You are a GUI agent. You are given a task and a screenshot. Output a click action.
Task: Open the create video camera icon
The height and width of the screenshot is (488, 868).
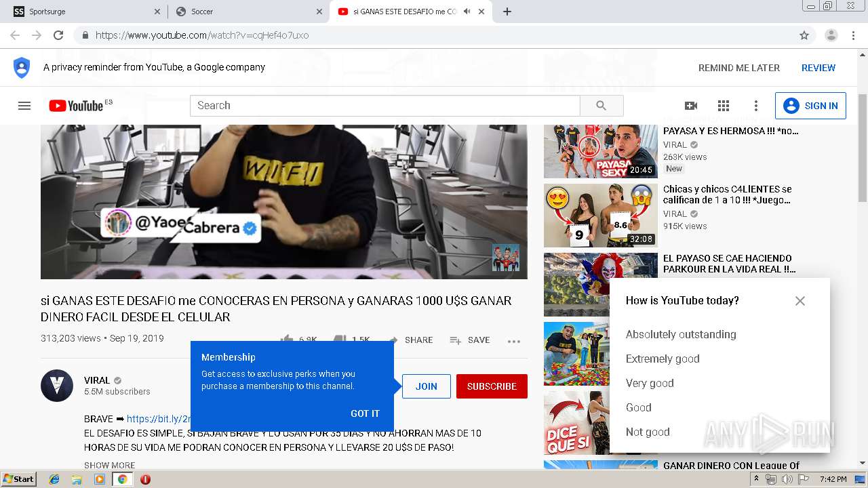[691, 106]
